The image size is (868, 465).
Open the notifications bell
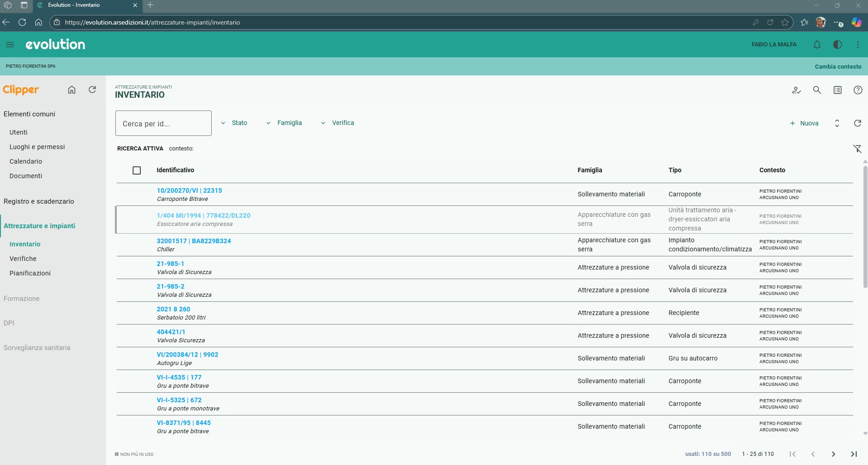817,45
